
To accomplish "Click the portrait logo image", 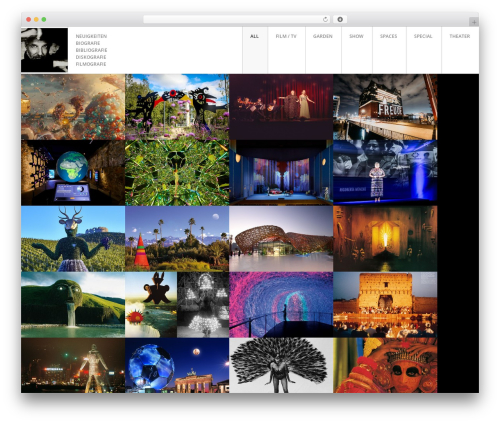I will (x=44, y=50).
